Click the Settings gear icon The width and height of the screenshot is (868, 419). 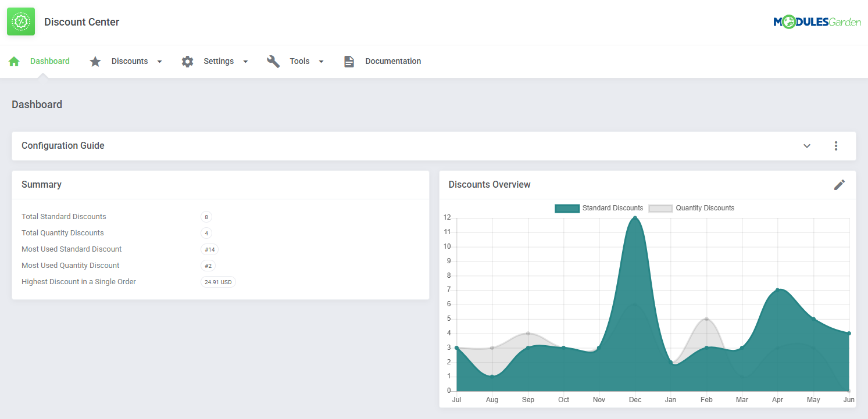point(187,62)
